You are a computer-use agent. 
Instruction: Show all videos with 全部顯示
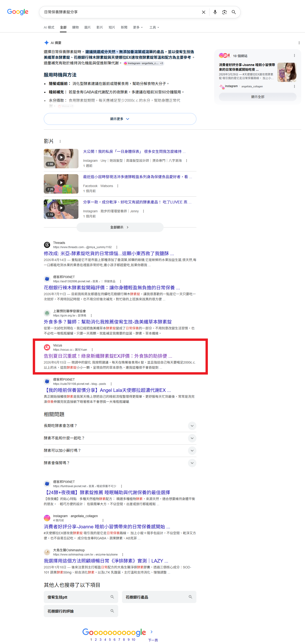[120, 228]
